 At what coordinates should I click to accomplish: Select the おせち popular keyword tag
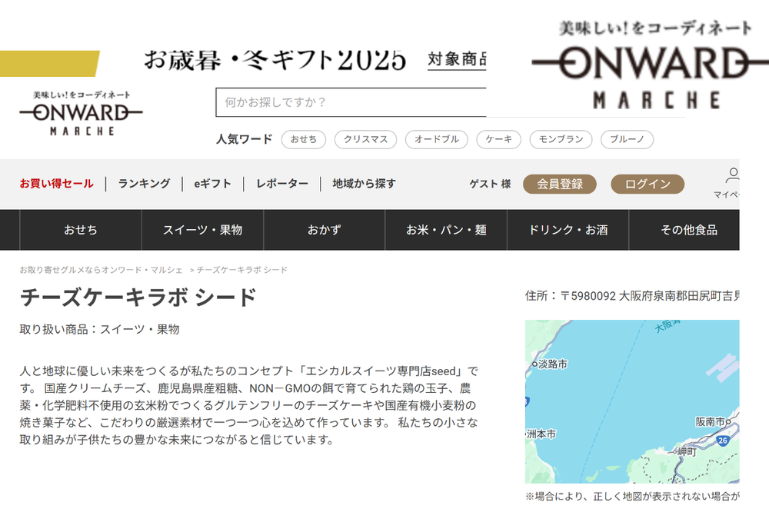(304, 139)
